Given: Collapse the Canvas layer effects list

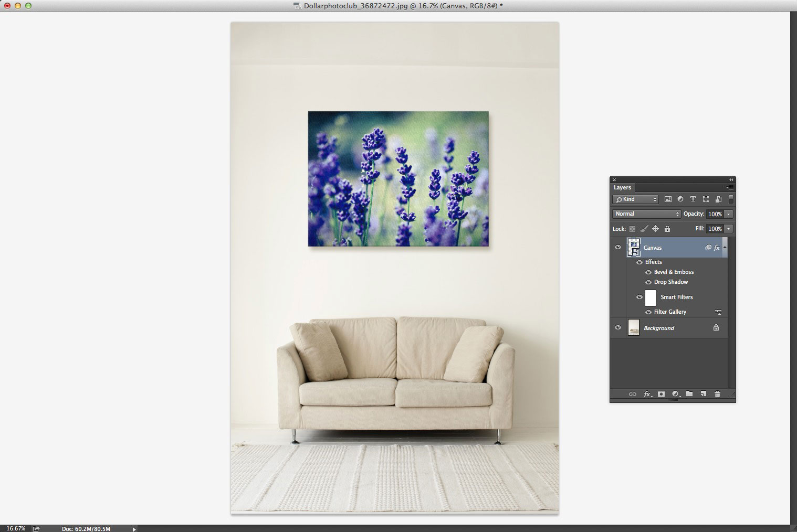Looking at the screenshot, I should (725, 247).
